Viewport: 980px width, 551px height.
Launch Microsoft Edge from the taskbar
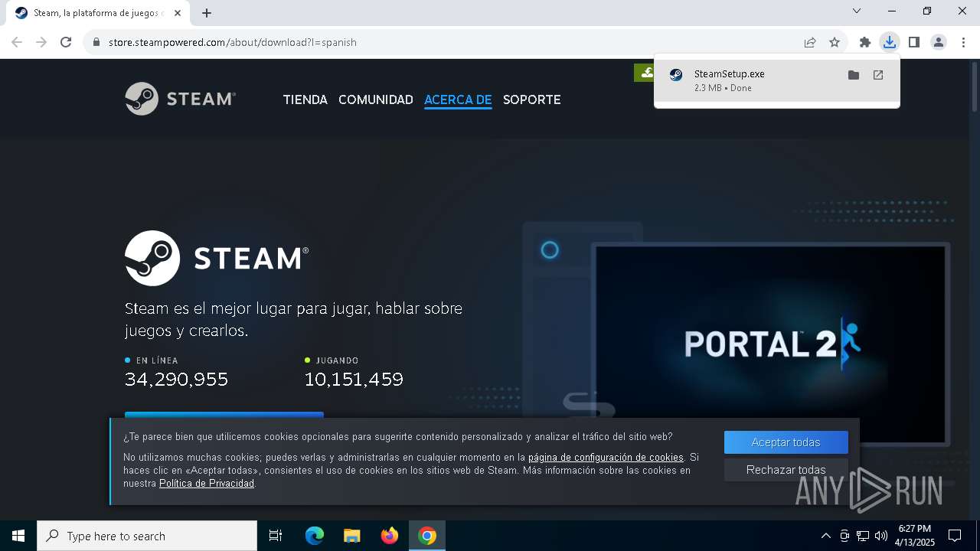pyautogui.click(x=315, y=536)
